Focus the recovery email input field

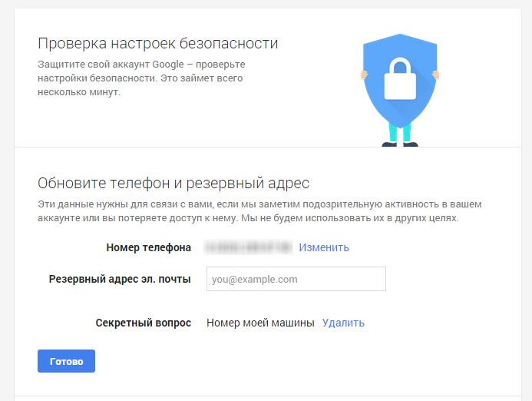[296, 279]
